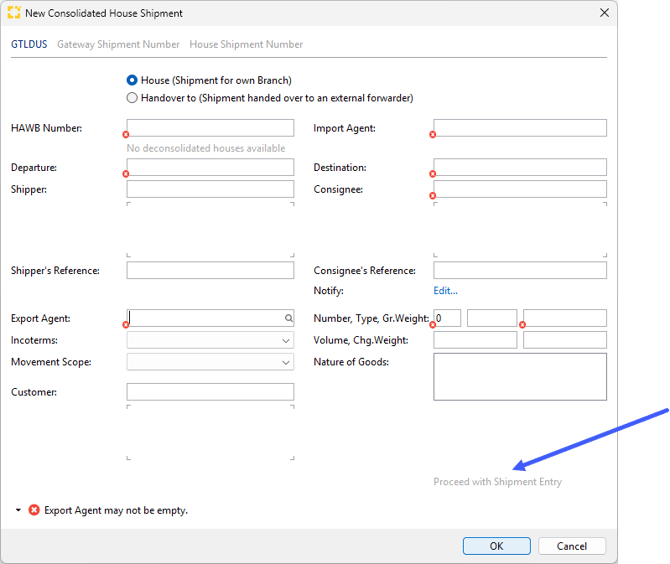
Task: Click the application logo in title bar
Action: [x=14, y=13]
